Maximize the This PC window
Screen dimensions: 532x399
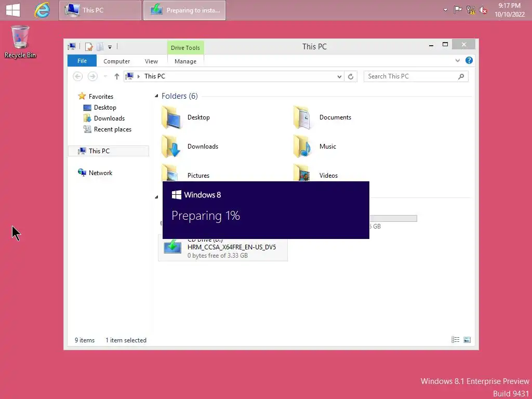coord(445,45)
